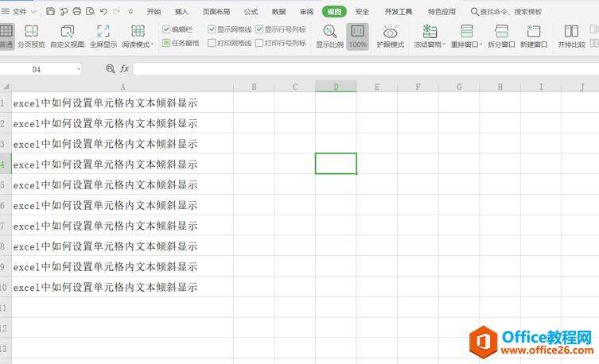Select column A header
This screenshot has height=364, width=599.
123,87
